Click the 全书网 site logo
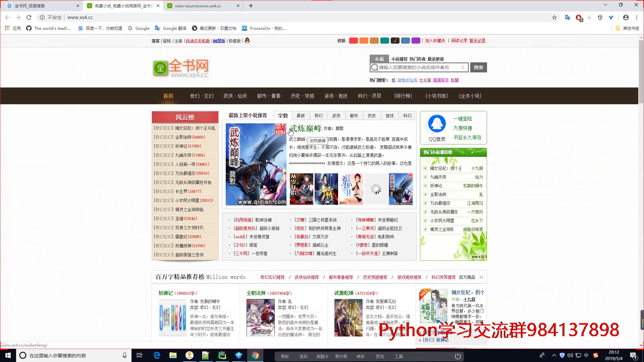Viewport: 644px width, 362px height. tap(181, 68)
